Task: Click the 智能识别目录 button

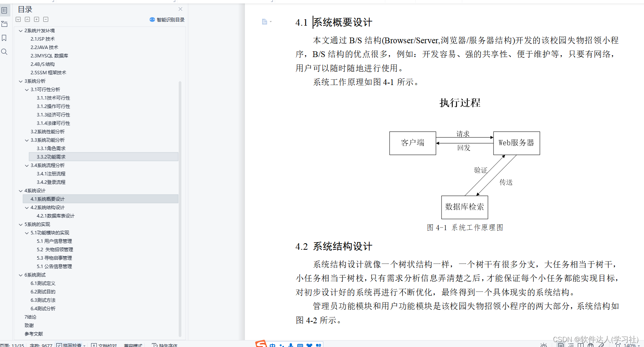Action: [166, 20]
